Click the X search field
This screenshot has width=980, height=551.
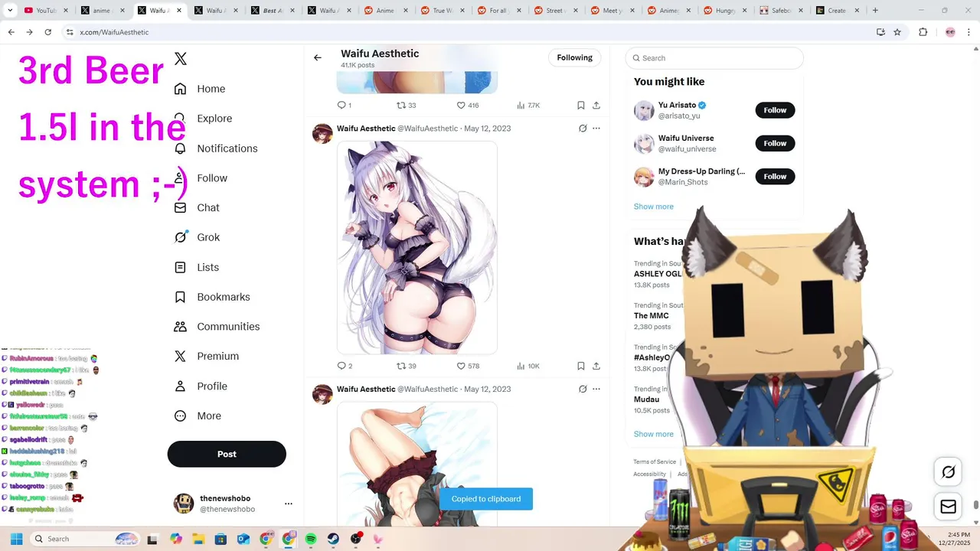(x=714, y=58)
